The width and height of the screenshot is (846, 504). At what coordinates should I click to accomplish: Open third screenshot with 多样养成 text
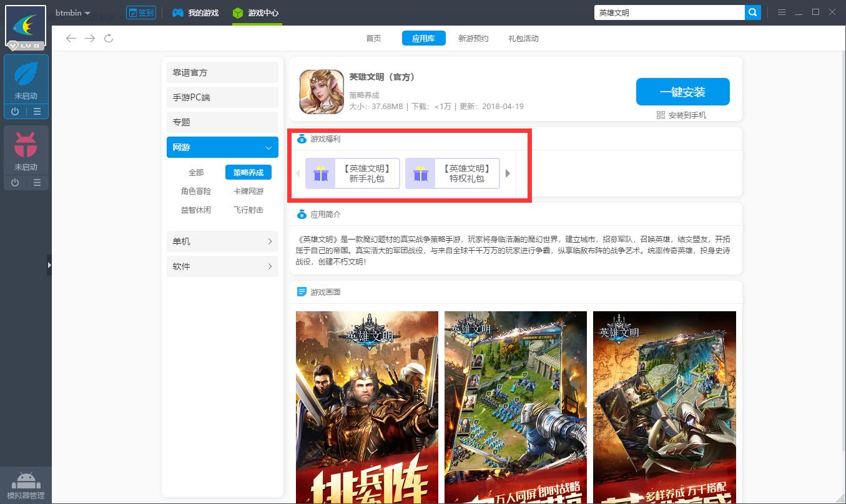[x=664, y=407]
